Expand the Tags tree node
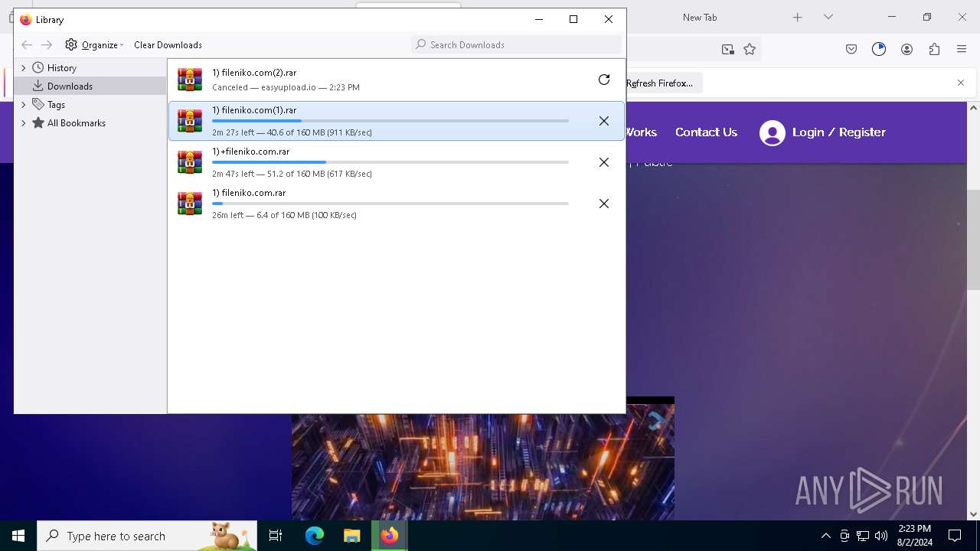Viewport: 980px width, 551px height. (x=23, y=105)
